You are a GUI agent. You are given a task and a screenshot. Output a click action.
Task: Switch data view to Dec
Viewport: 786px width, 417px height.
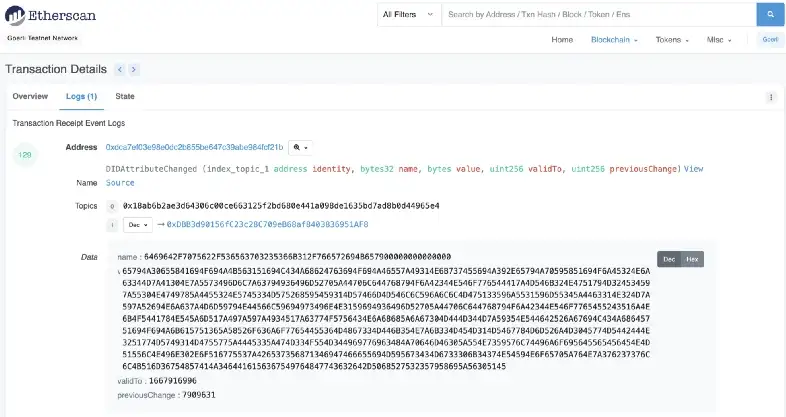click(x=669, y=259)
